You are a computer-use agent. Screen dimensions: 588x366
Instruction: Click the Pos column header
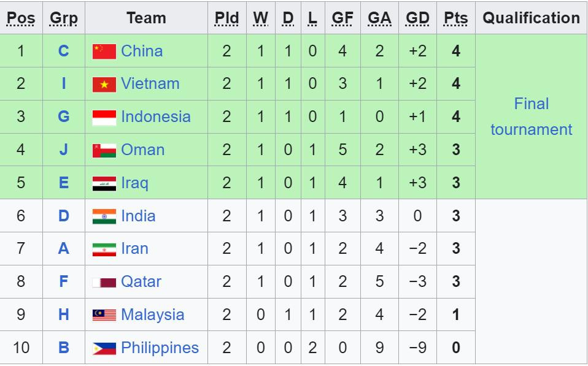click(21, 18)
